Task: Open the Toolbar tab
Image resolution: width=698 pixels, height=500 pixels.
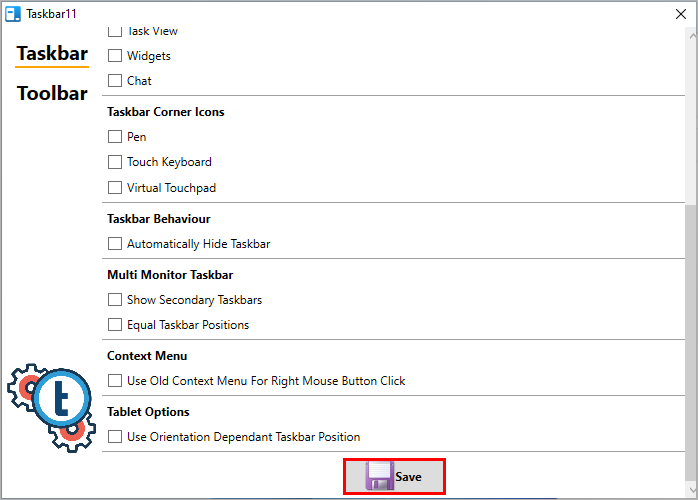Action: click(x=52, y=93)
